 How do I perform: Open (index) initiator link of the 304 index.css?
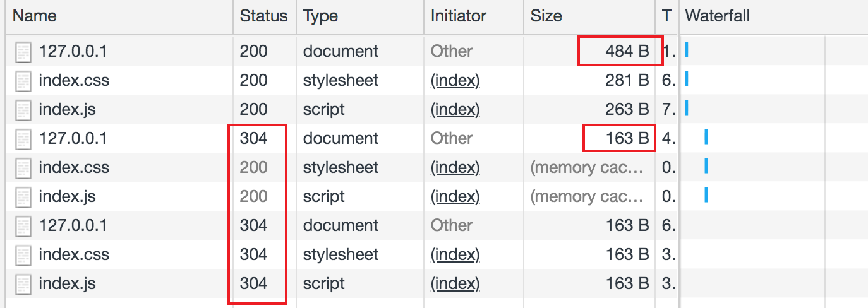click(455, 255)
